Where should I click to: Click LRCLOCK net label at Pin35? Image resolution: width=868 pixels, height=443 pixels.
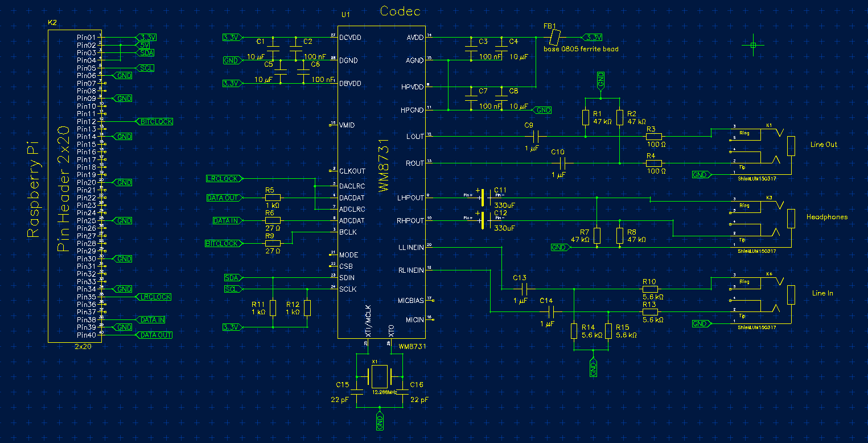point(153,297)
